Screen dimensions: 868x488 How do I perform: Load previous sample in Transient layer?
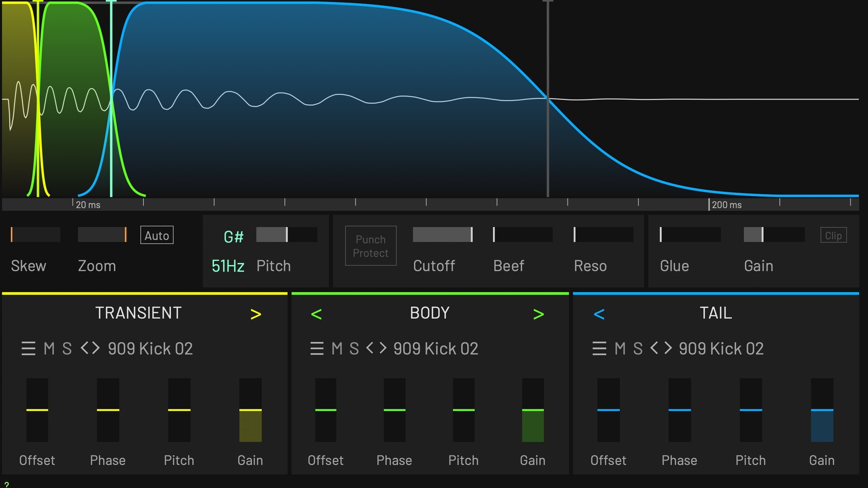click(x=85, y=348)
